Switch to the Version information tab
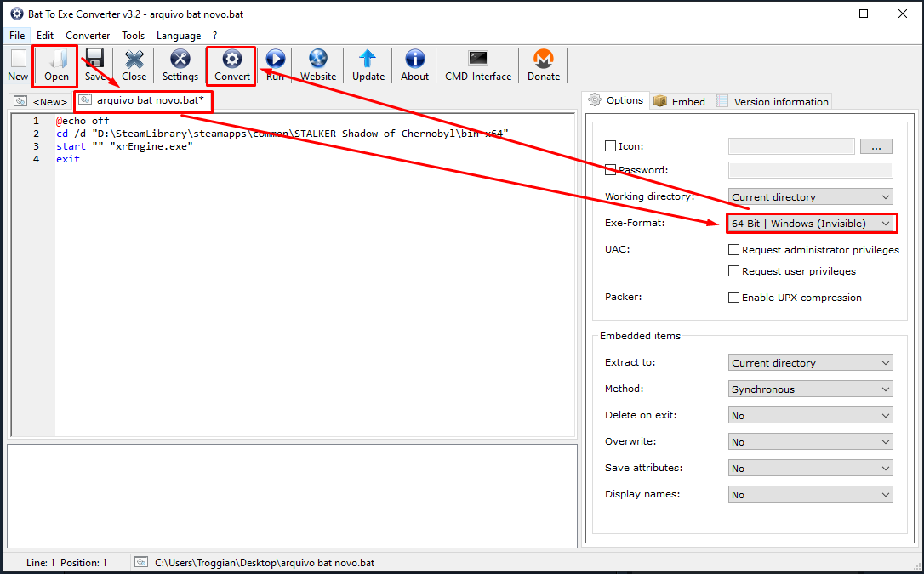Viewport: 924px width, 574px height. (772, 102)
